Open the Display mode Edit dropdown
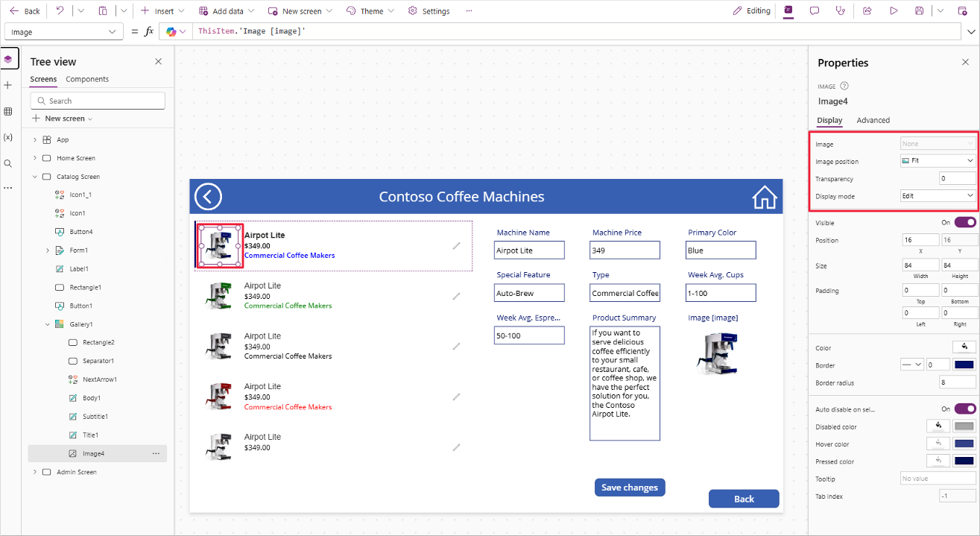Viewport: 980px width, 536px height. tap(938, 195)
